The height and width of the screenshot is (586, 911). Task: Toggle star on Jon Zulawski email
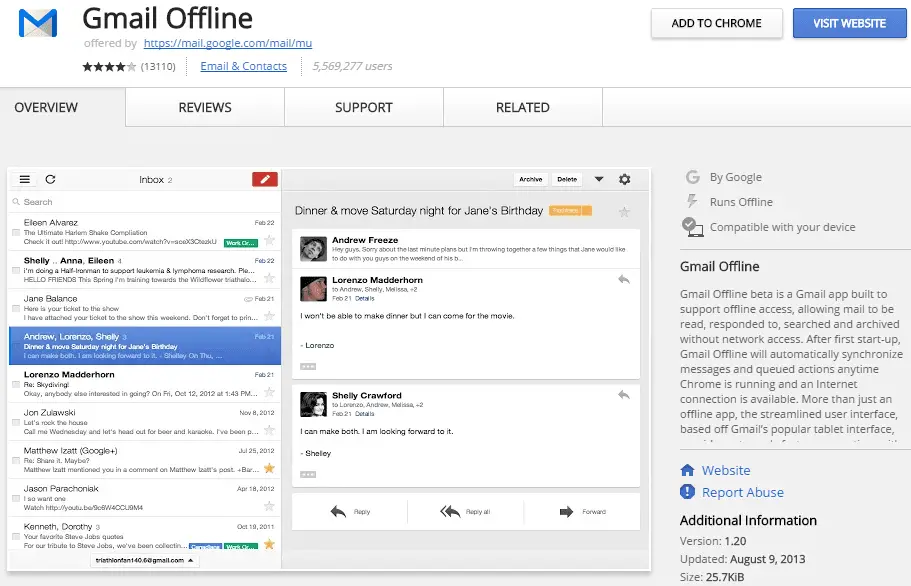269,430
